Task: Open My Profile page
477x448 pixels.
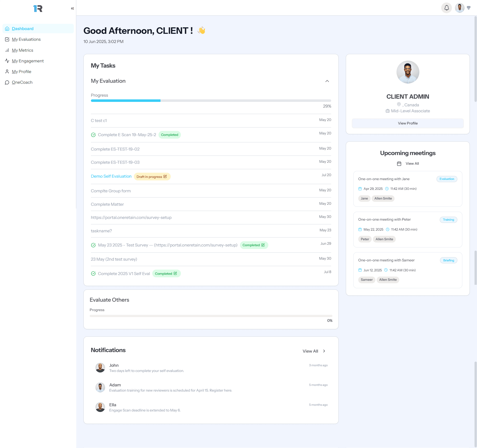Action: click(21, 72)
